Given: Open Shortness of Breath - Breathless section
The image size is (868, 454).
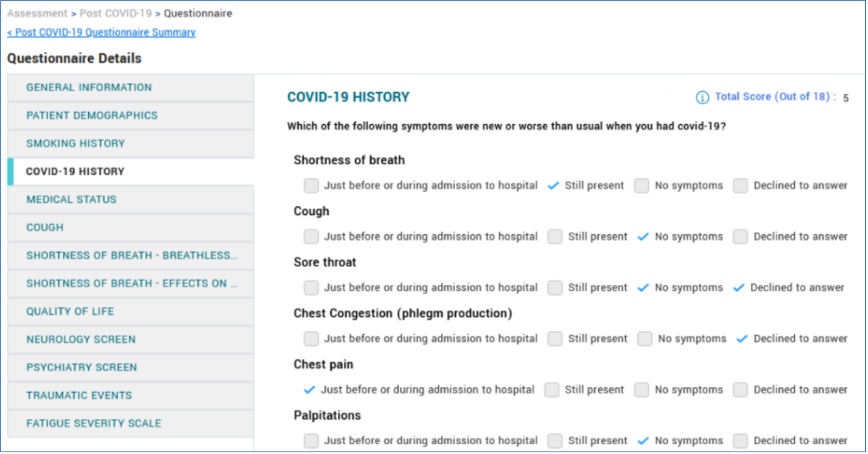Looking at the screenshot, I should [131, 255].
